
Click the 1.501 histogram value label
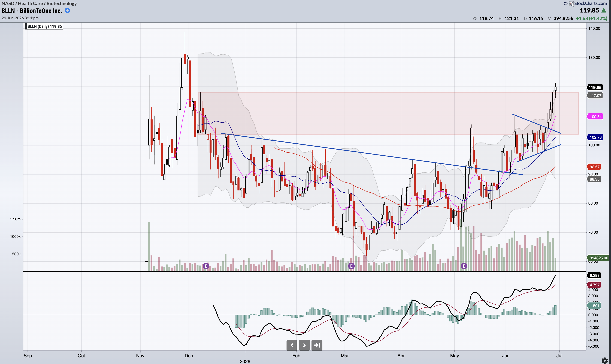594,306
